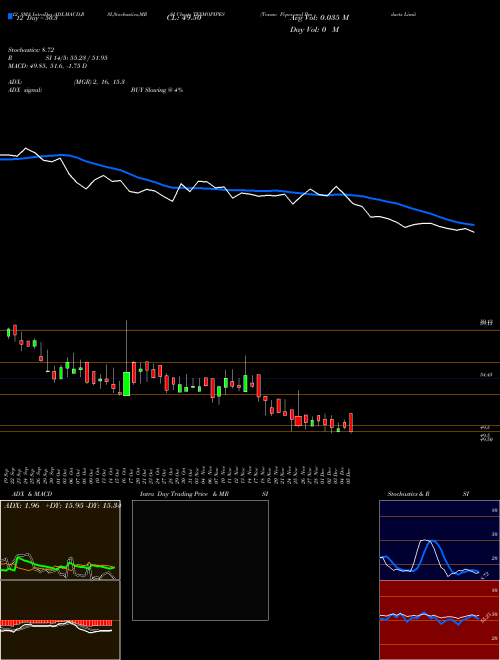Click the 'BUY Slowing @ 4%' signal text
500x660 pixels.
point(157,90)
